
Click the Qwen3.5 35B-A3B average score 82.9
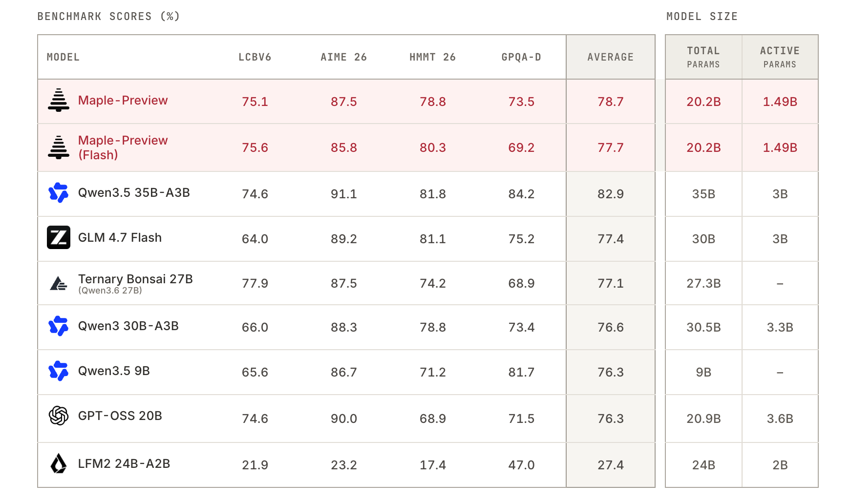coord(611,194)
